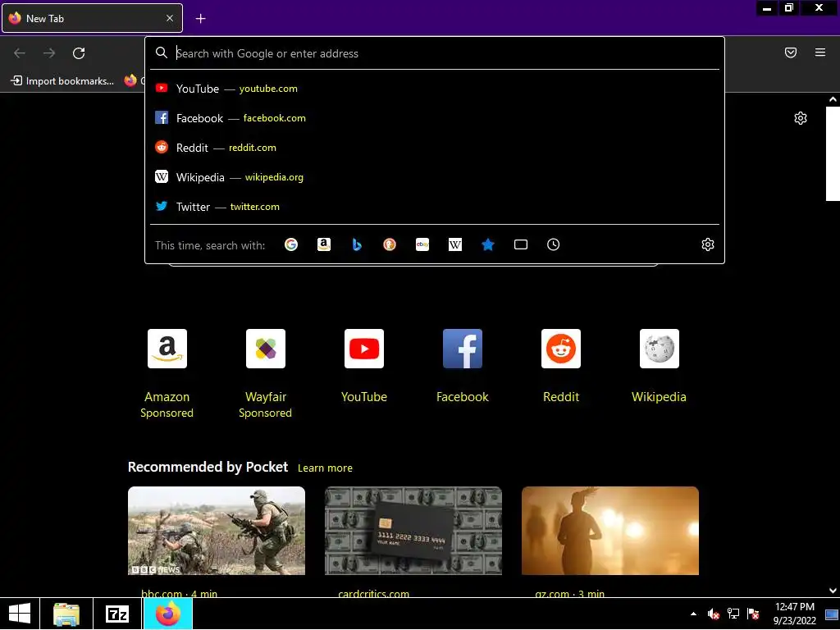The image size is (840, 630).
Task: Search this time with Wikipedia icon
Action: coord(454,244)
